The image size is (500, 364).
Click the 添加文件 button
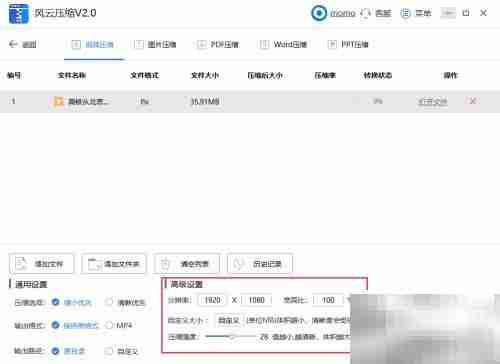tap(41, 264)
